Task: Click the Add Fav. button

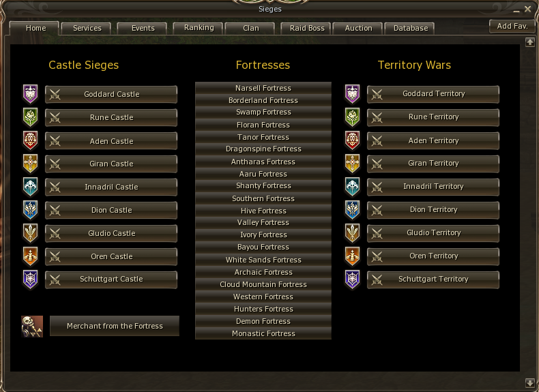Action: pos(512,26)
